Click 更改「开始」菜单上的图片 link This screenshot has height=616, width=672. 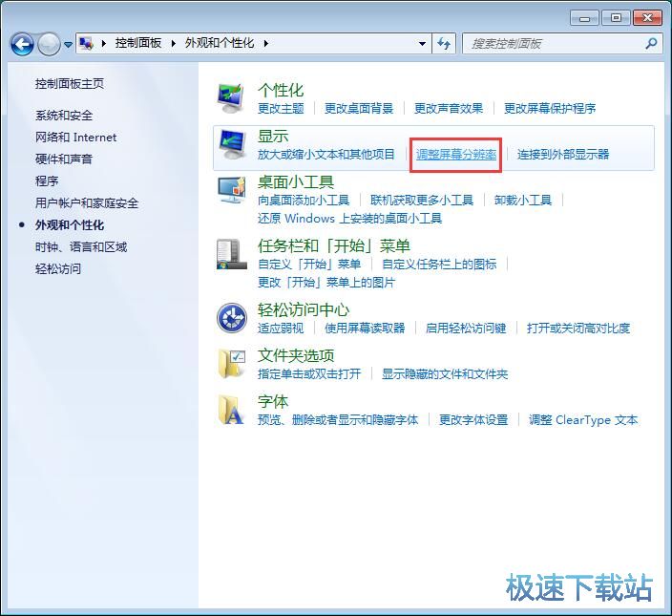326,283
